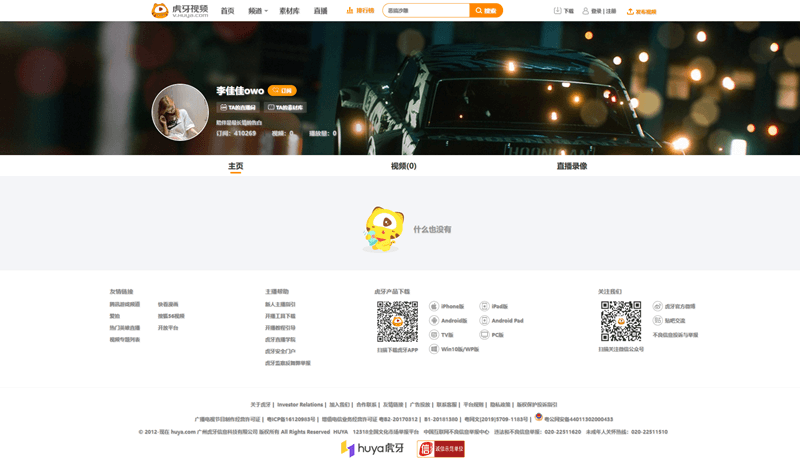
Task: Open the 排行榜 ranking chart icon
Action: 349,10
